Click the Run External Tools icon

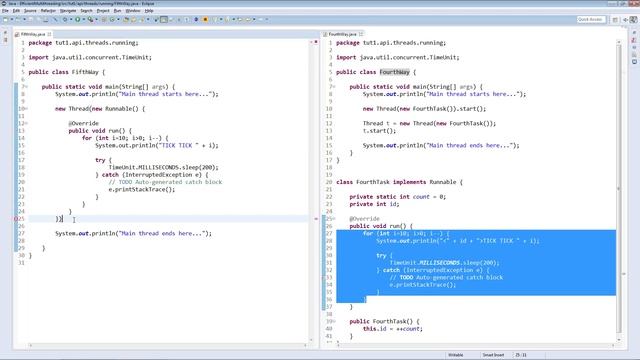90,19
